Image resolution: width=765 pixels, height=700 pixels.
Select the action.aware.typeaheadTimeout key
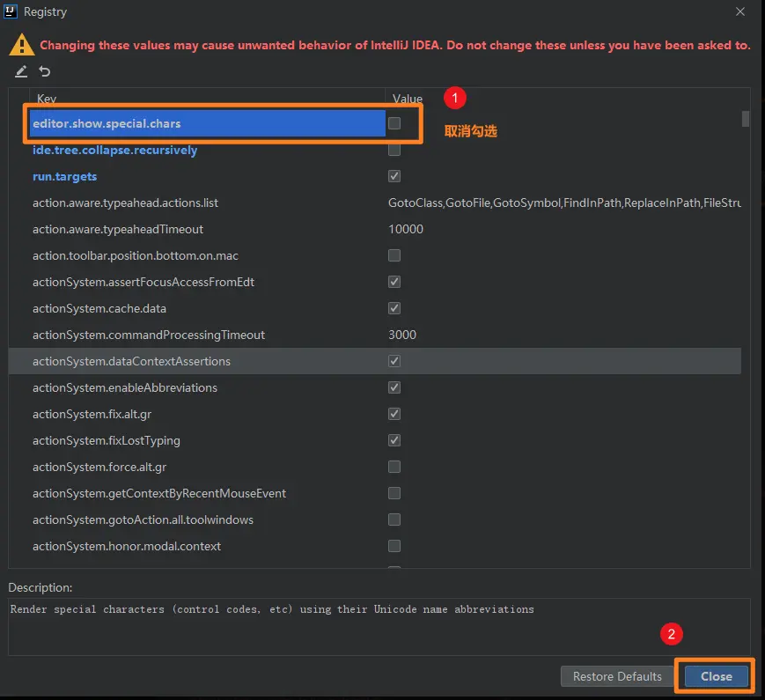[118, 229]
